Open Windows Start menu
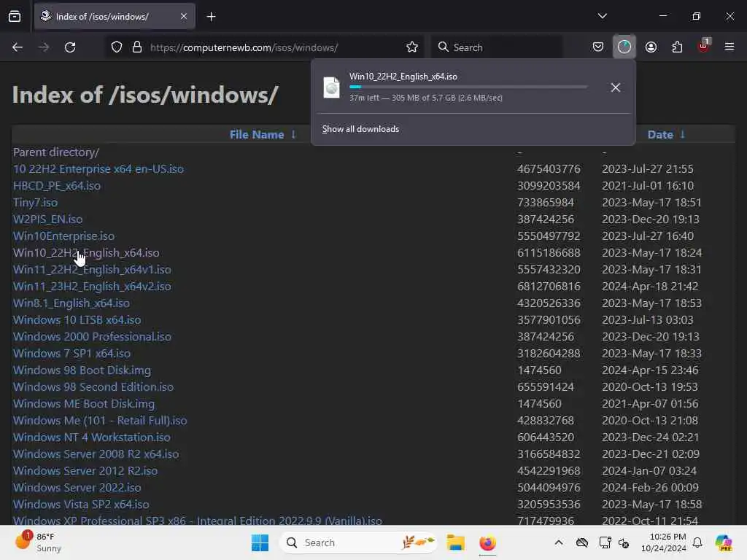The height and width of the screenshot is (560, 747). click(x=260, y=542)
